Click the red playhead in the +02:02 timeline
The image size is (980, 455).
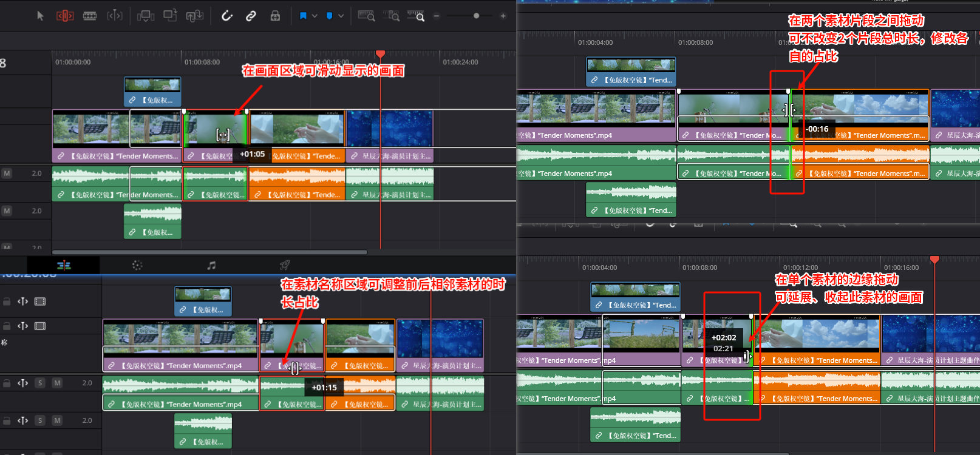pyautogui.click(x=935, y=260)
